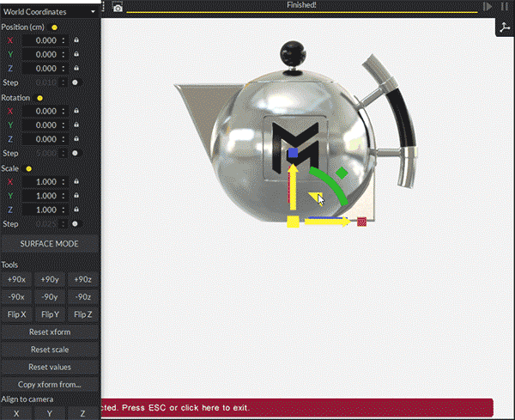Image resolution: width=515 pixels, height=420 pixels.
Task: Click the yellow horizontal arrow gizmo
Action: point(327,222)
